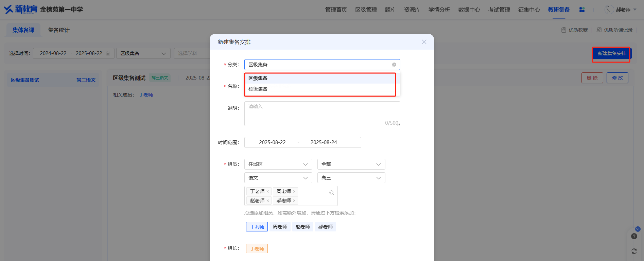The height and width of the screenshot is (261, 644).
Task: Select the 区级集备测试 list item
Action: pyautogui.click(x=53, y=80)
